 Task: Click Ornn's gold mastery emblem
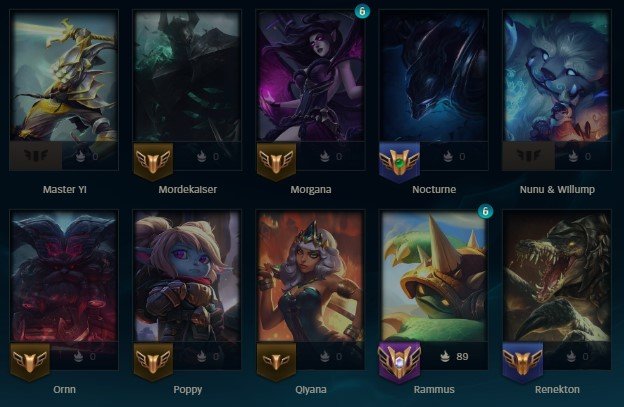pos(30,362)
